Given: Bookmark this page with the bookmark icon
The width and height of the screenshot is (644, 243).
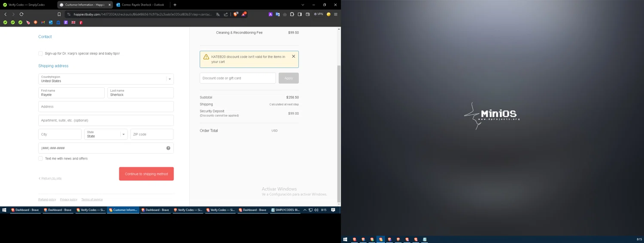Looking at the screenshot, I should click(x=59, y=14).
